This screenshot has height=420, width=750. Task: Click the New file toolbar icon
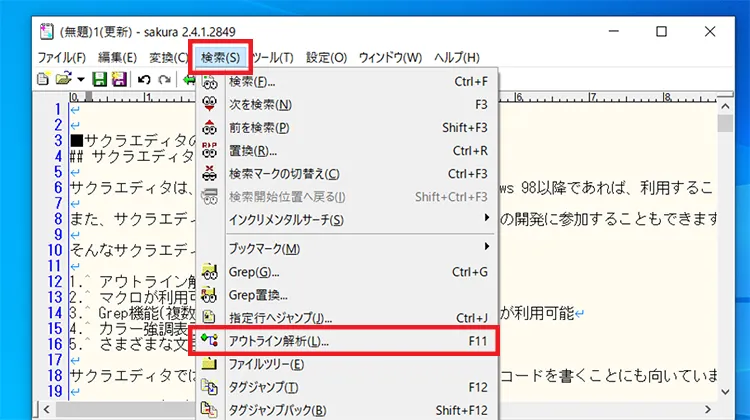pos(43,79)
